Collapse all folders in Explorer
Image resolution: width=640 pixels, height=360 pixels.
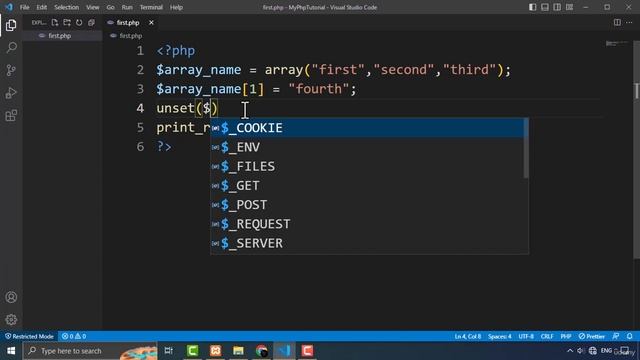click(x=91, y=23)
